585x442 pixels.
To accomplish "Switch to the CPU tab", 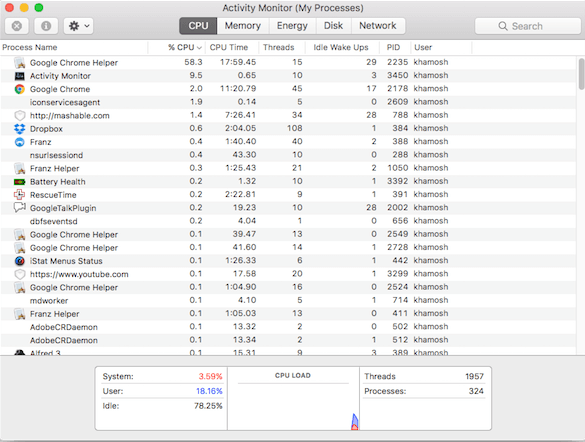I will pyautogui.click(x=198, y=26).
